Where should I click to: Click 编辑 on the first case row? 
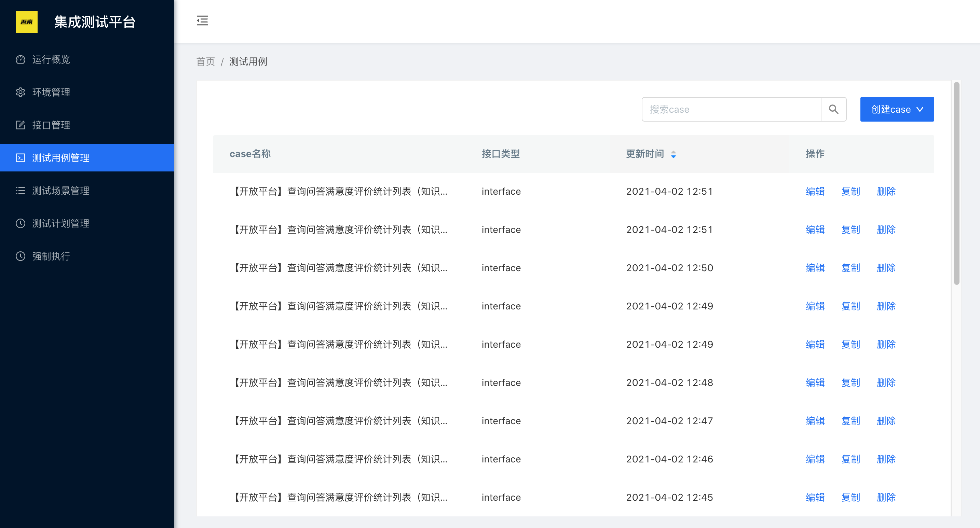tap(815, 191)
